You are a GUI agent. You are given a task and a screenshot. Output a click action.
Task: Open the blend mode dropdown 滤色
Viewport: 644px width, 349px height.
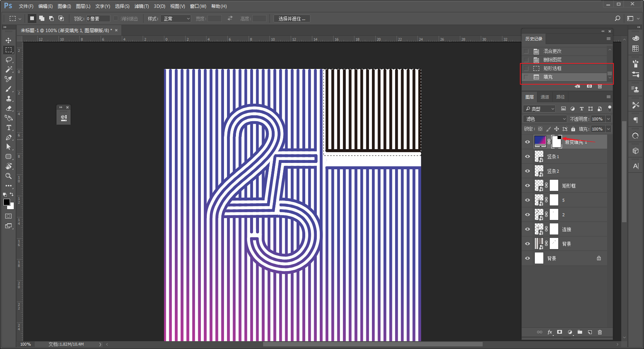(545, 119)
